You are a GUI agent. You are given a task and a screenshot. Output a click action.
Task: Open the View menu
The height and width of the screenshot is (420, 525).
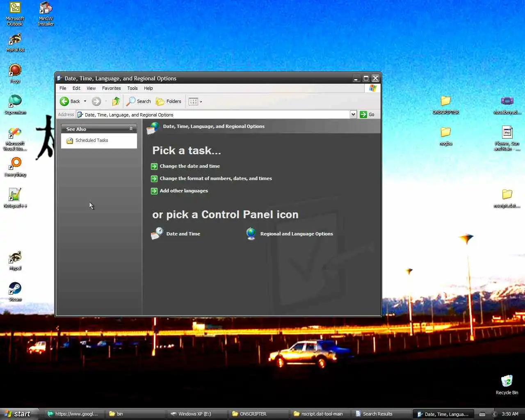point(91,88)
